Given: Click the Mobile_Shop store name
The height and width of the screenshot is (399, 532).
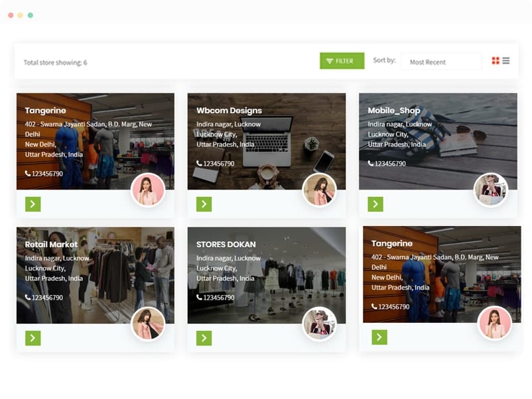Looking at the screenshot, I should (395, 110).
